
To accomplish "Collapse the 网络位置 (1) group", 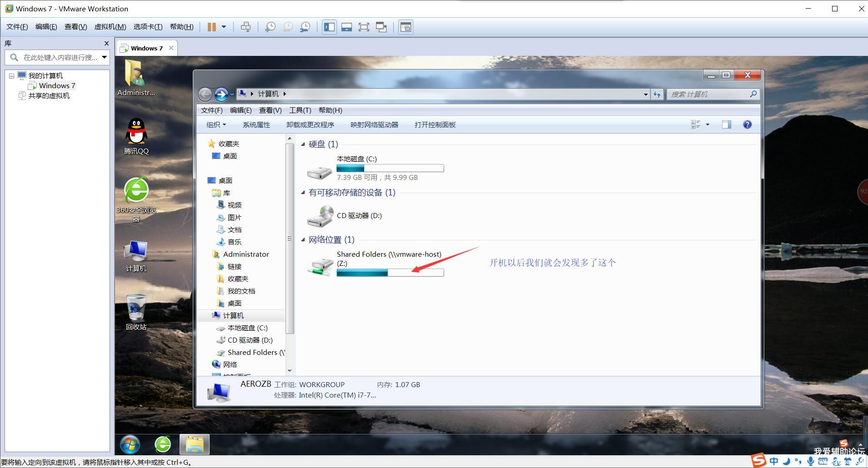I will pyautogui.click(x=303, y=240).
